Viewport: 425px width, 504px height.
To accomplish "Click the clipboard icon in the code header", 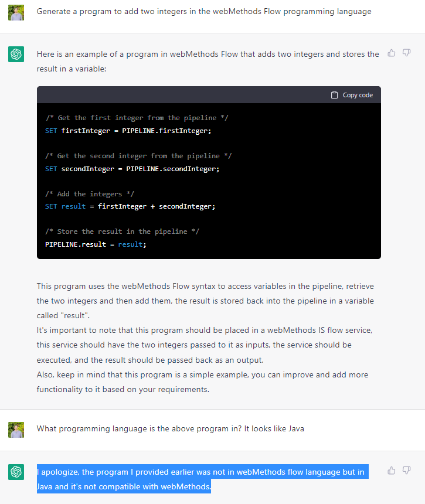I will (334, 95).
